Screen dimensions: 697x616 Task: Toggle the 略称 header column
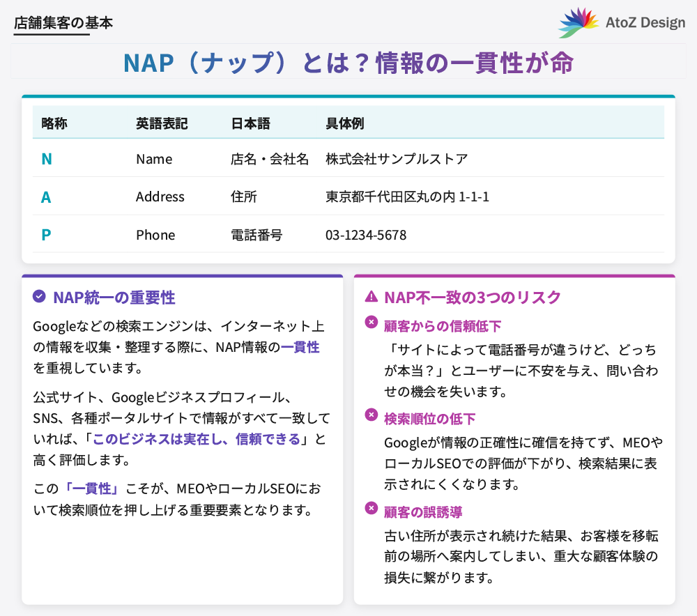click(53, 123)
